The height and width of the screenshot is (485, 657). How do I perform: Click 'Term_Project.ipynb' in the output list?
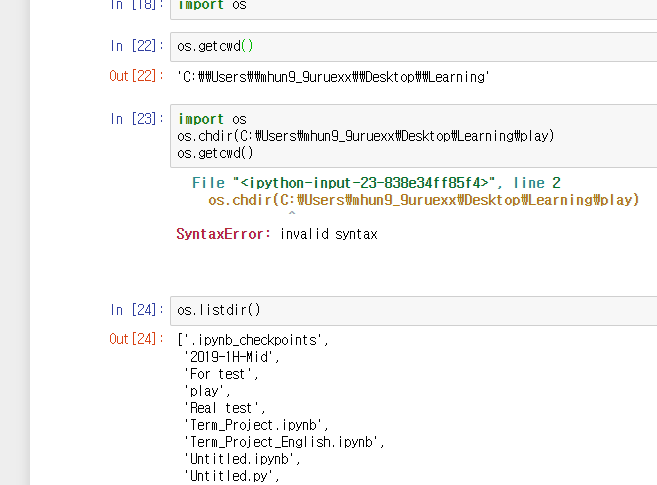pos(256,425)
